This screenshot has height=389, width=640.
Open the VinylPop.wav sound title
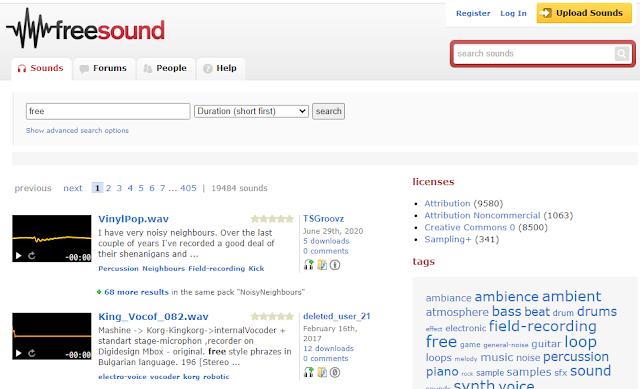pyautogui.click(x=133, y=219)
